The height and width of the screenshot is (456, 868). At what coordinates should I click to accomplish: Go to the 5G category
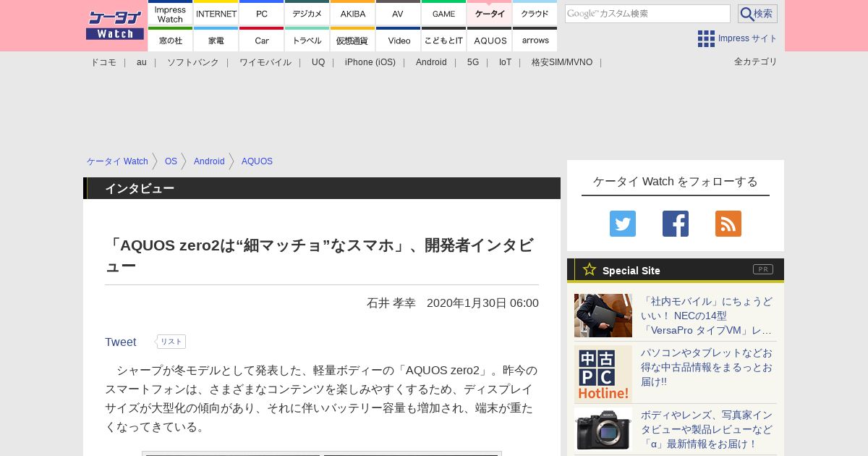[473, 62]
